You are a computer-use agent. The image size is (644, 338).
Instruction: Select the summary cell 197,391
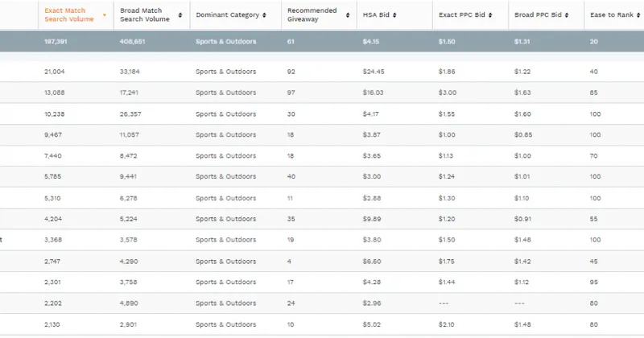[x=56, y=42]
